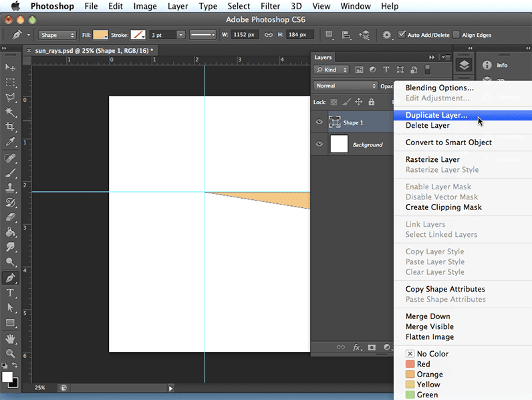The height and width of the screenshot is (400, 532).
Task: Select the Eyedropper tool
Action: coord(10,142)
